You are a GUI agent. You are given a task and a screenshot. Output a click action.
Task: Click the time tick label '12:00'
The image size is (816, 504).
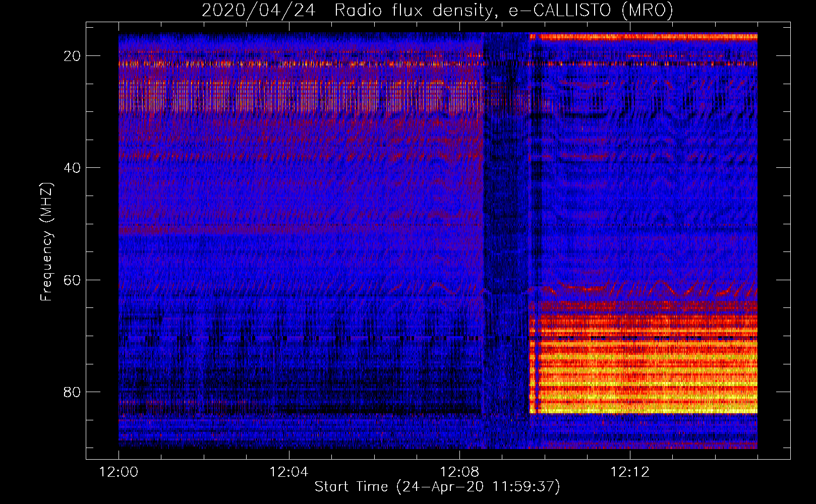point(119,472)
